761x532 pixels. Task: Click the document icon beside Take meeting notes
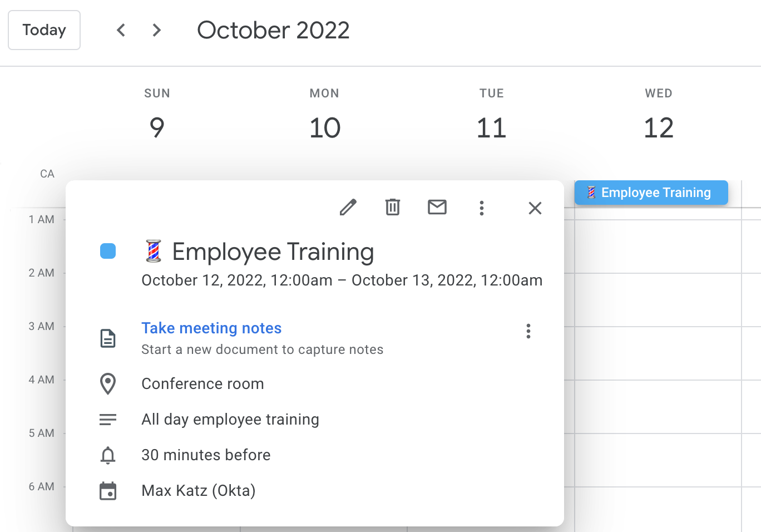[108, 338]
